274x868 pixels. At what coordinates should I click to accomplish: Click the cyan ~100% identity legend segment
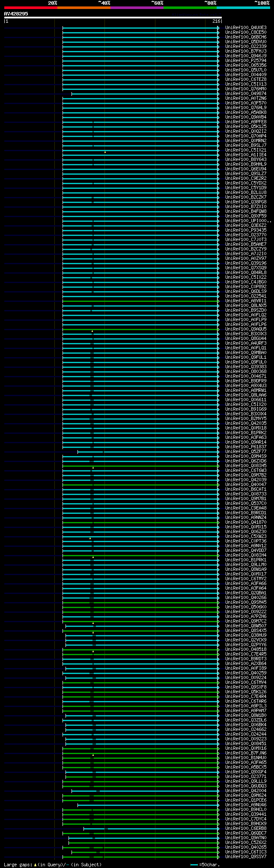pyautogui.click(x=243, y=7)
